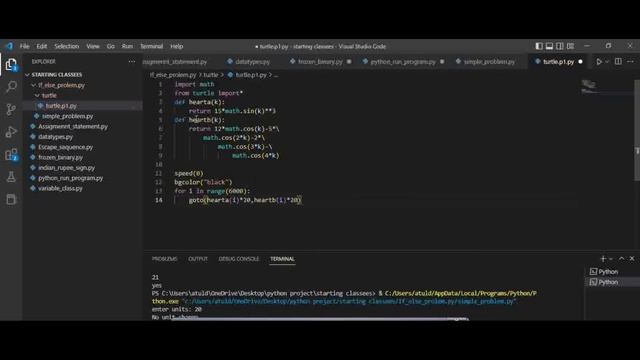Select the turtle.p1.py editor tab

pos(558,62)
